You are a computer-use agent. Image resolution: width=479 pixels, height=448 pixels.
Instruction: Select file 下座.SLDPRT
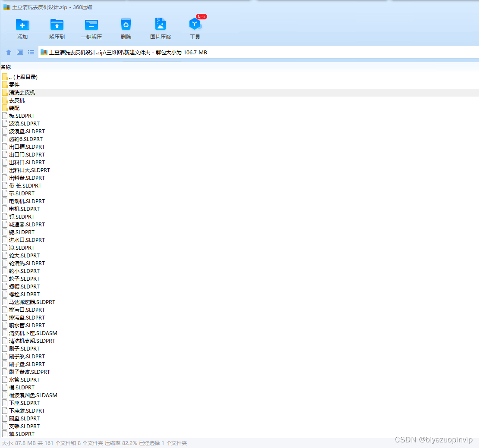pos(25,403)
